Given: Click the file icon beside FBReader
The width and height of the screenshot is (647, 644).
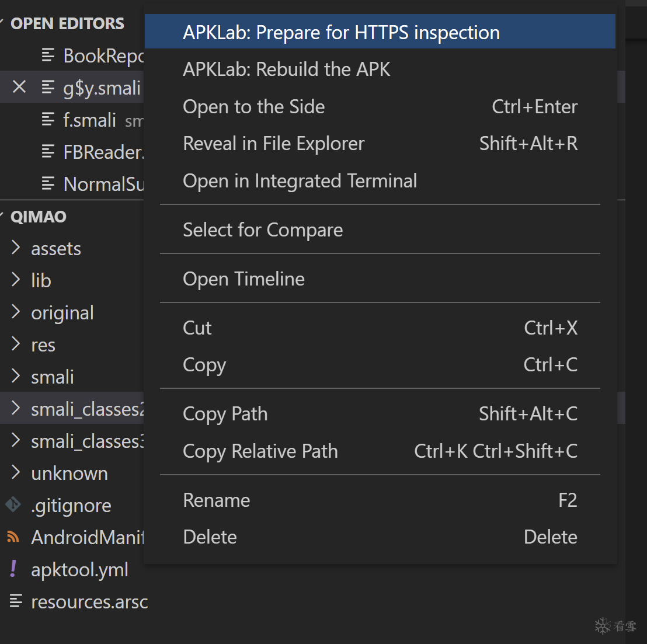Looking at the screenshot, I should [48, 152].
